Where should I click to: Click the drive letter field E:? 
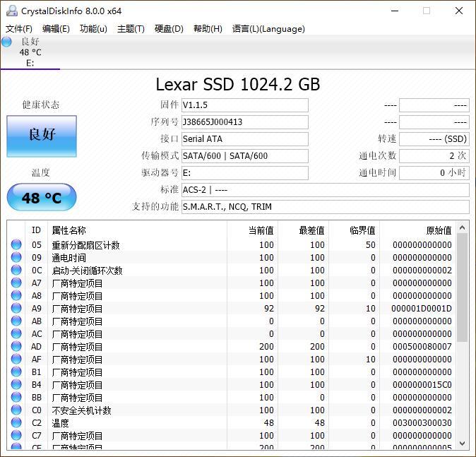click(244, 173)
